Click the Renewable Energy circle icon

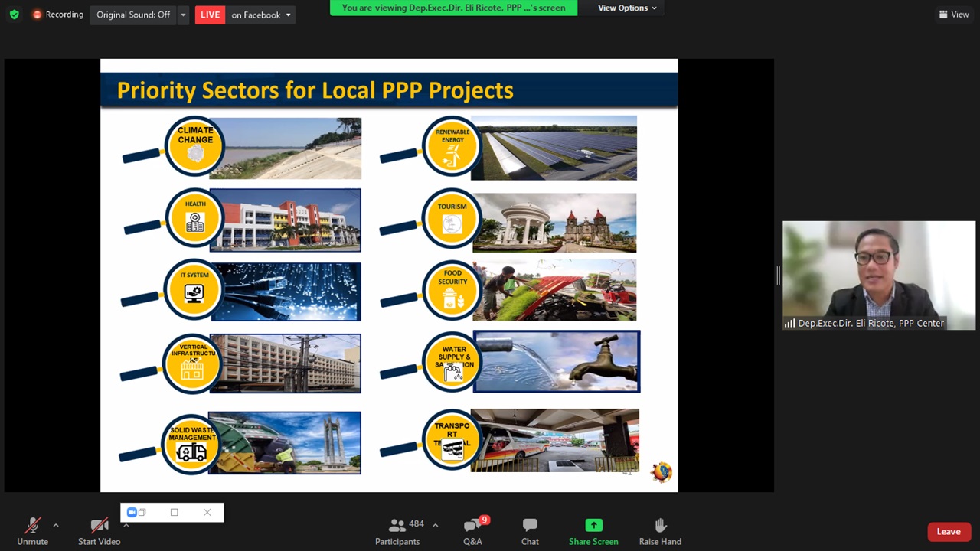(x=452, y=146)
